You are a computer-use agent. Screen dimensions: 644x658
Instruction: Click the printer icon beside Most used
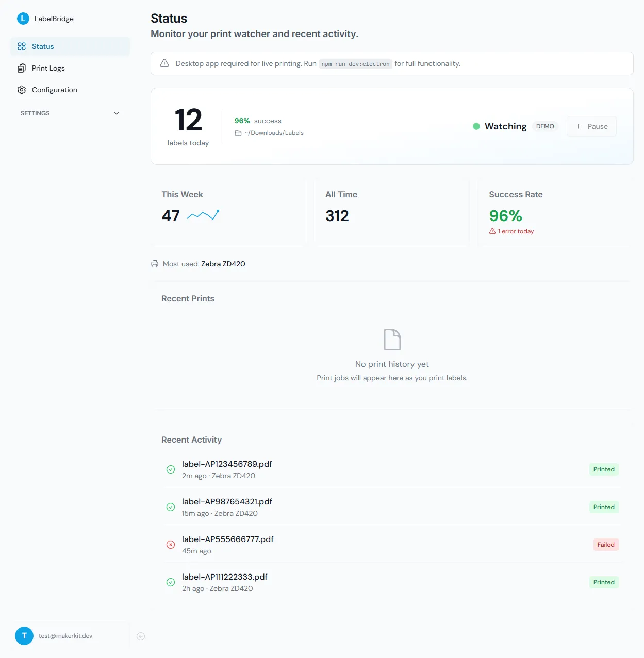coord(155,264)
